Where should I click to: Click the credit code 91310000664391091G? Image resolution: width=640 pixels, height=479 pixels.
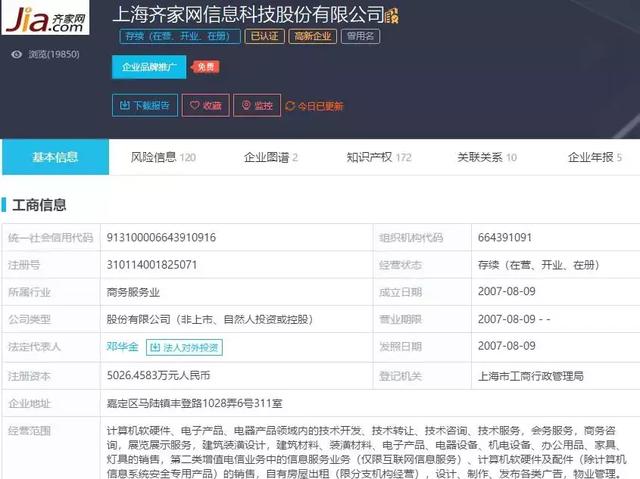pos(161,237)
